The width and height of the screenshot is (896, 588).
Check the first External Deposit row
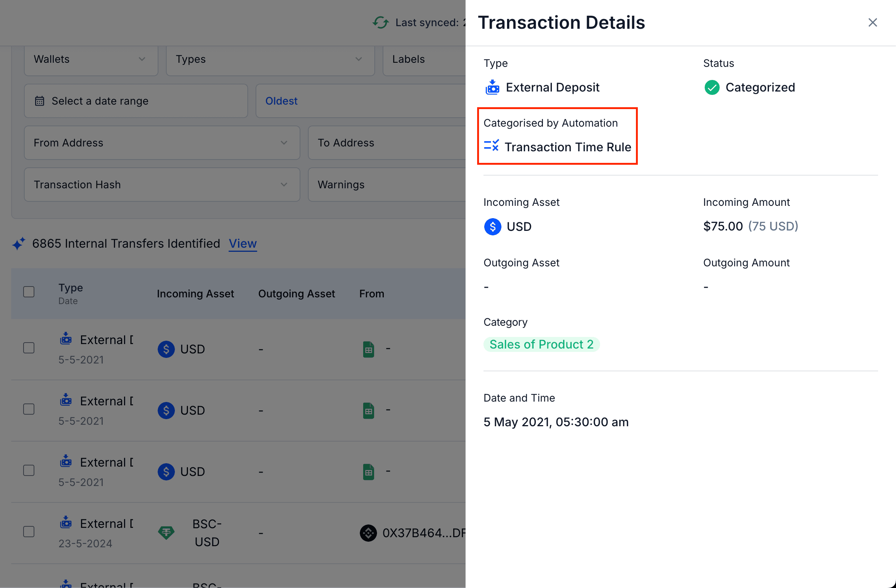29,348
